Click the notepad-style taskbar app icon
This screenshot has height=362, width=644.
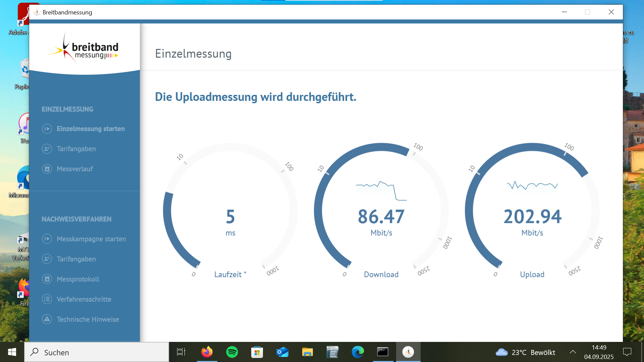tap(333, 352)
